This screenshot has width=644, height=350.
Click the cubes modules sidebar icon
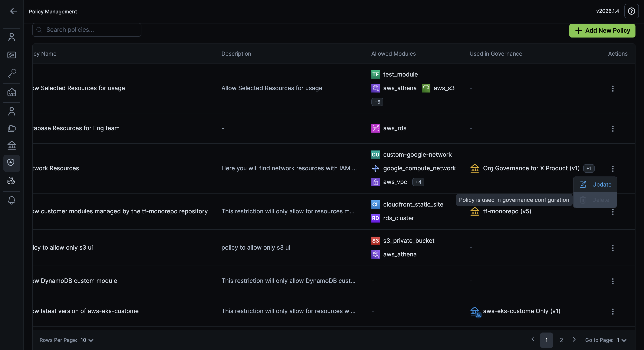(x=11, y=180)
